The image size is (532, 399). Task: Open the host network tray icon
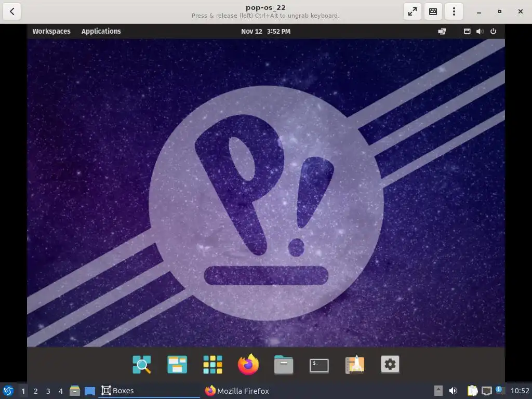click(486, 391)
